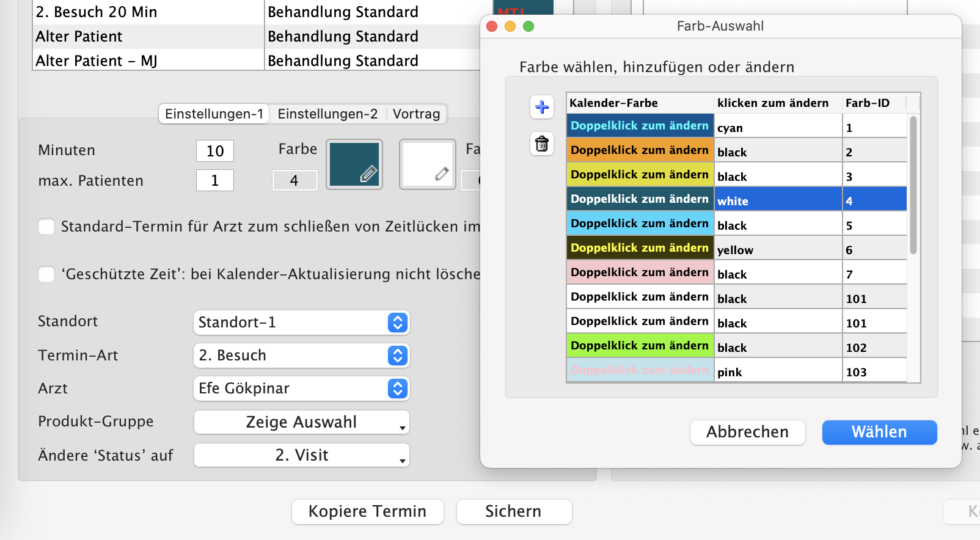The image size is (980, 540).
Task: Open the Standort dropdown
Action: [x=301, y=323]
